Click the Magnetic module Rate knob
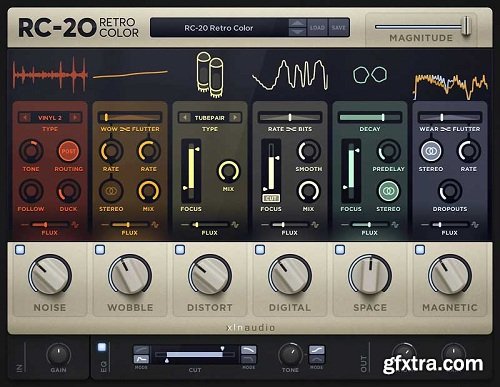500x387 pixels. 469,151
